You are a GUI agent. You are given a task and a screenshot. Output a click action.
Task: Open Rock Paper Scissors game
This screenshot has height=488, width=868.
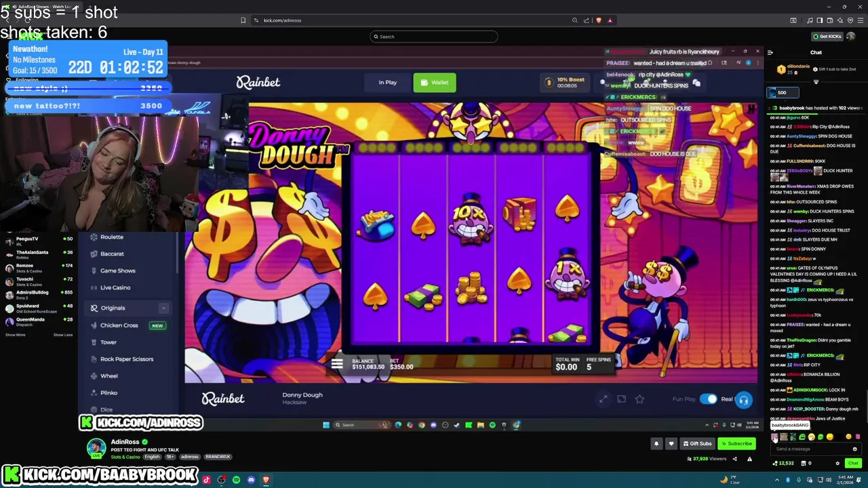127,359
